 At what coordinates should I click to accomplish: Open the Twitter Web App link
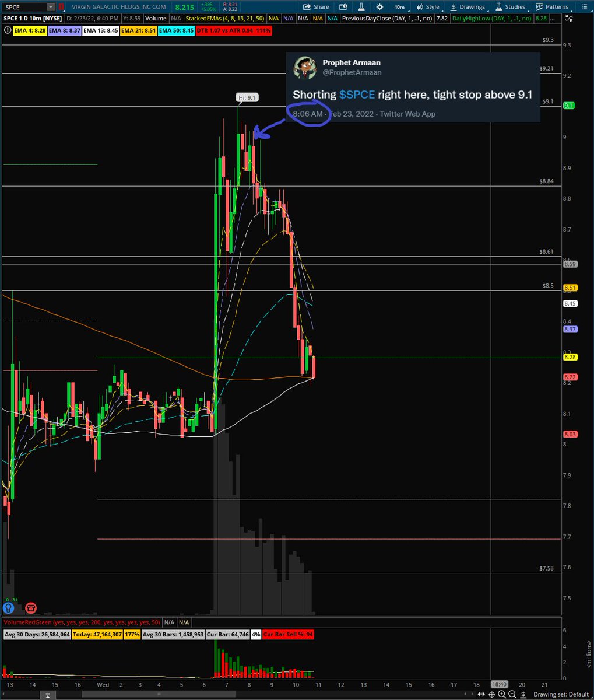pyautogui.click(x=407, y=114)
